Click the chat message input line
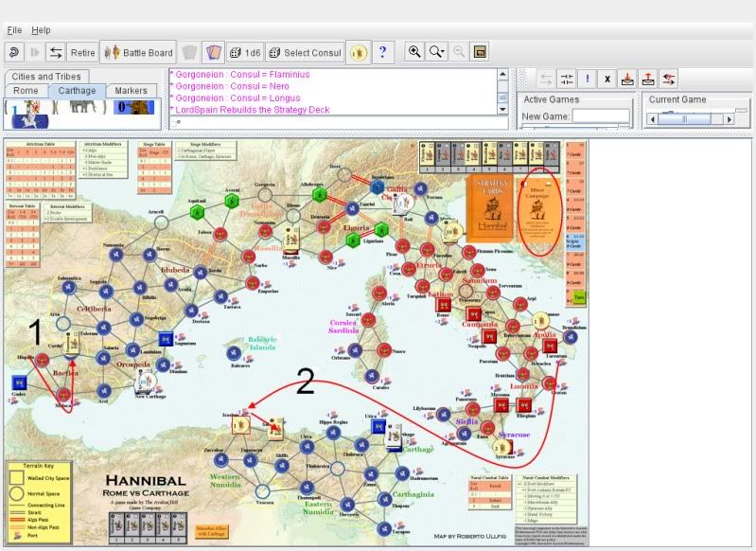Screen dimensions: 756x551 338,123
